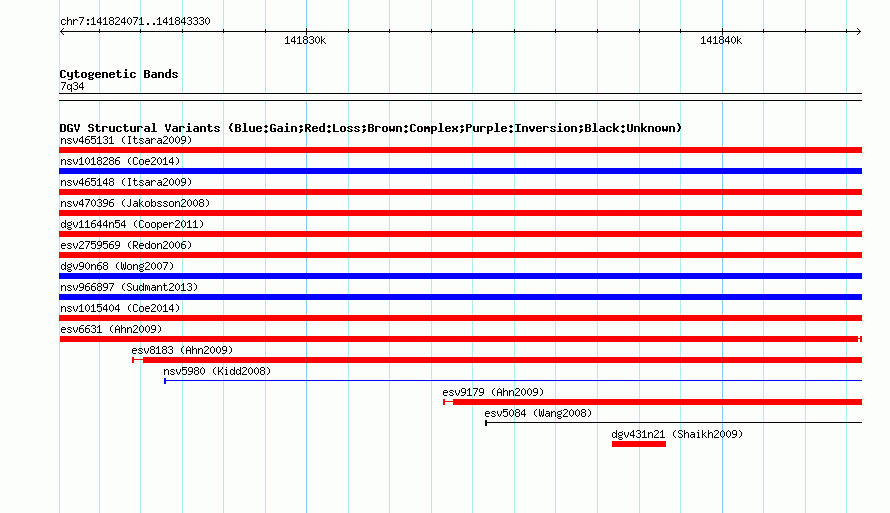This screenshot has width=890, height=513.
Task: Click the nsv966897 (Sudmant2013) label
Action: (129, 287)
